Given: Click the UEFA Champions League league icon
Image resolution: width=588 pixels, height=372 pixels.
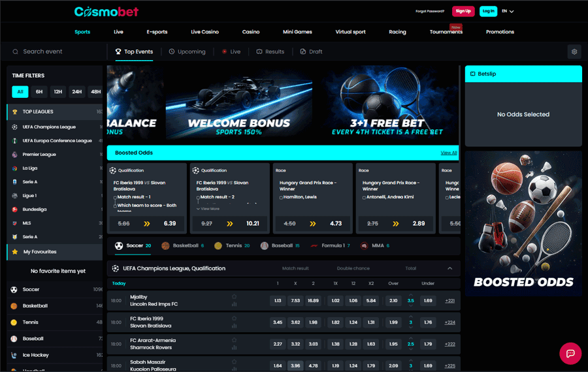Looking at the screenshot, I should click(14, 127).
